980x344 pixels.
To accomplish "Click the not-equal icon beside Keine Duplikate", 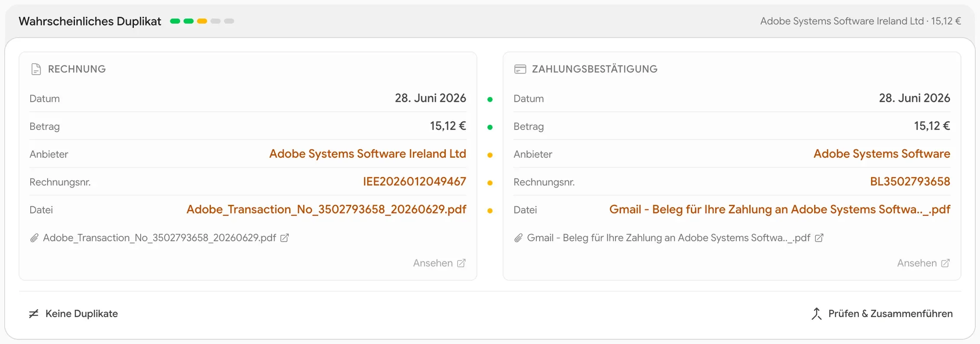I will click(x=34, y=314).
